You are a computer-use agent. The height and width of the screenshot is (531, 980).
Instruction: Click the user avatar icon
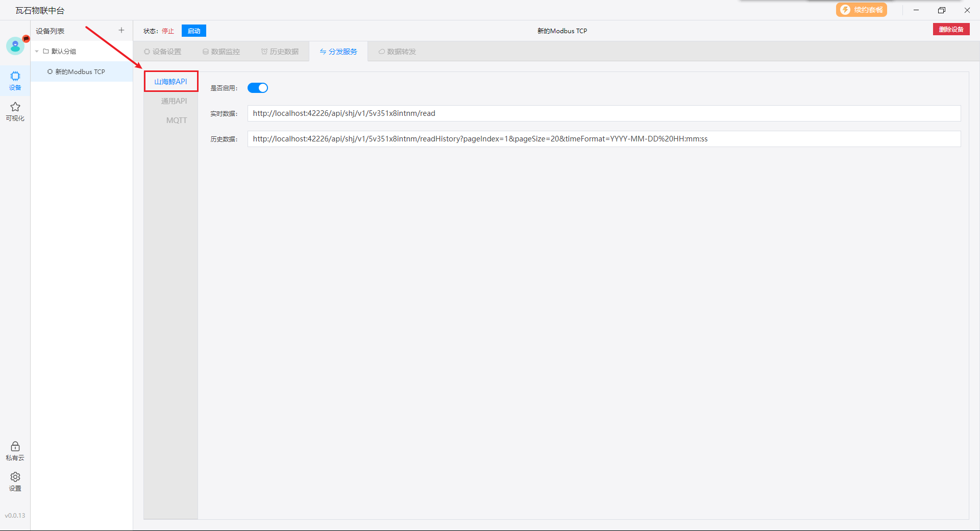click(x=15, y=46)
